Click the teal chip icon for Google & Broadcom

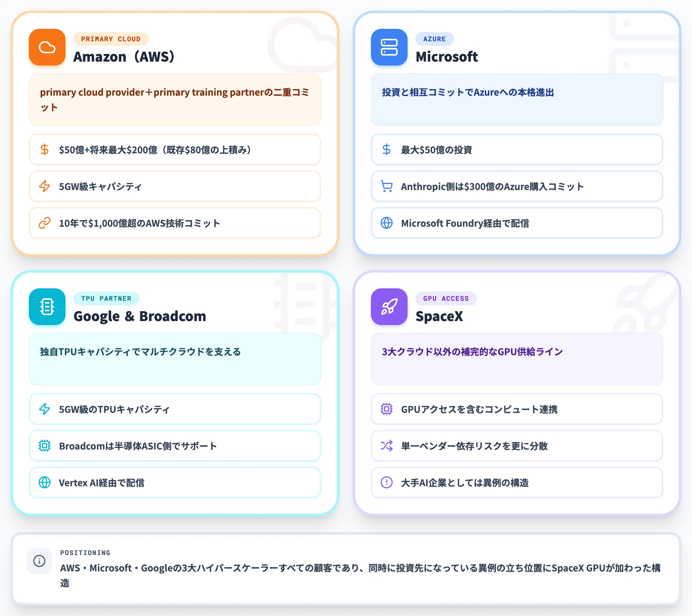coord(47,306)
